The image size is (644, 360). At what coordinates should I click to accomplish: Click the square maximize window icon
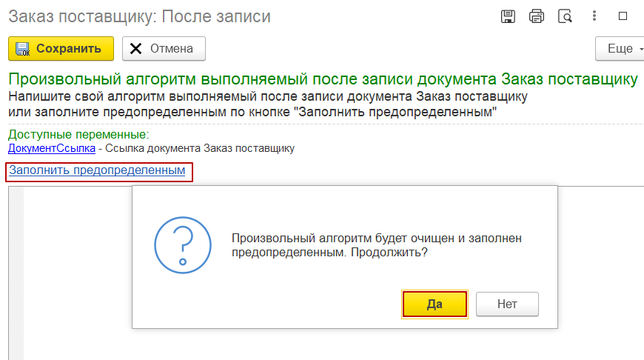click(x=623, y=16)
